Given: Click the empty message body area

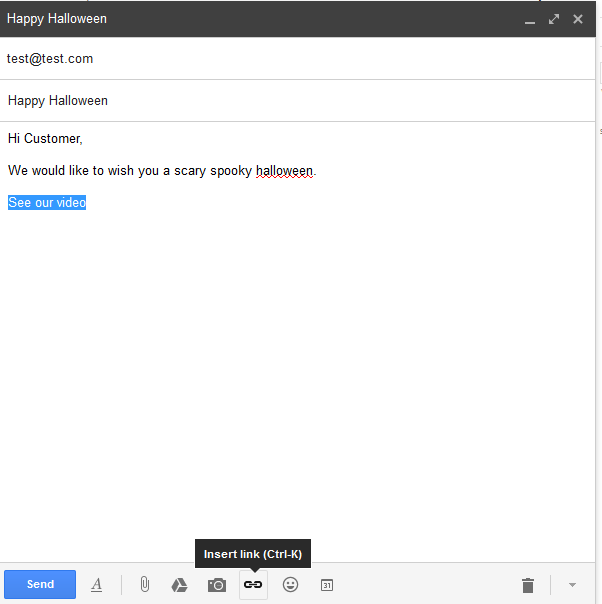Looking at the screenshot, I should tap(297, 385).
